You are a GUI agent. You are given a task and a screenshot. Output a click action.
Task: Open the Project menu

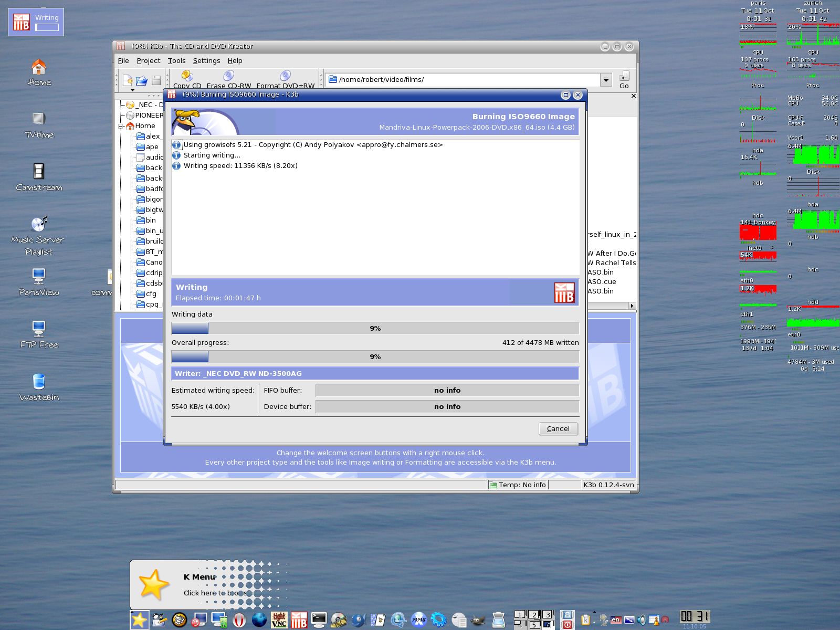pos(149,61)
